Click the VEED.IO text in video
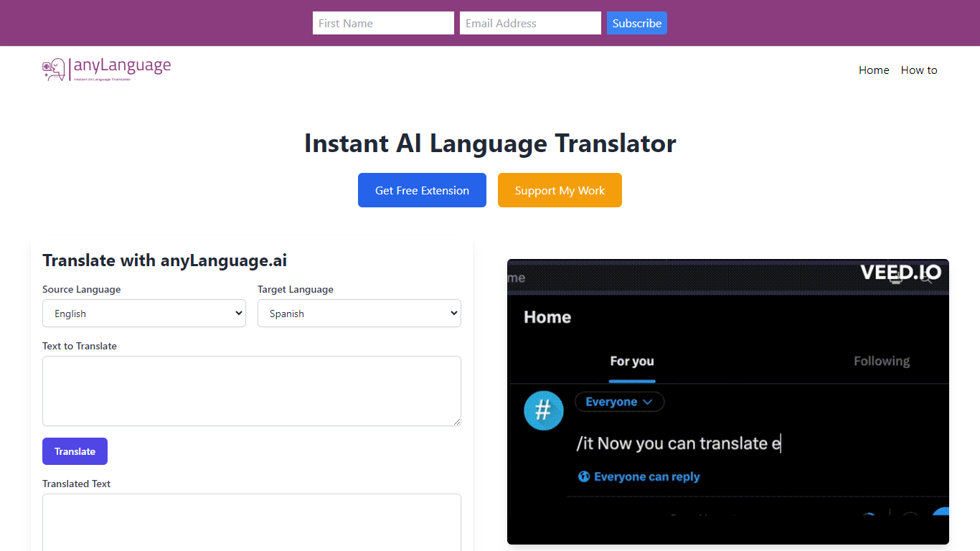 point(900,272)
